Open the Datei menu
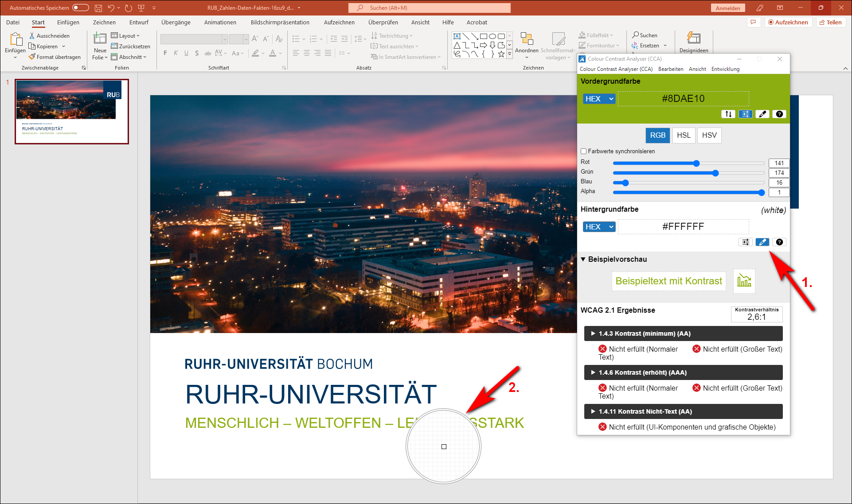 [x=13, y=22]
